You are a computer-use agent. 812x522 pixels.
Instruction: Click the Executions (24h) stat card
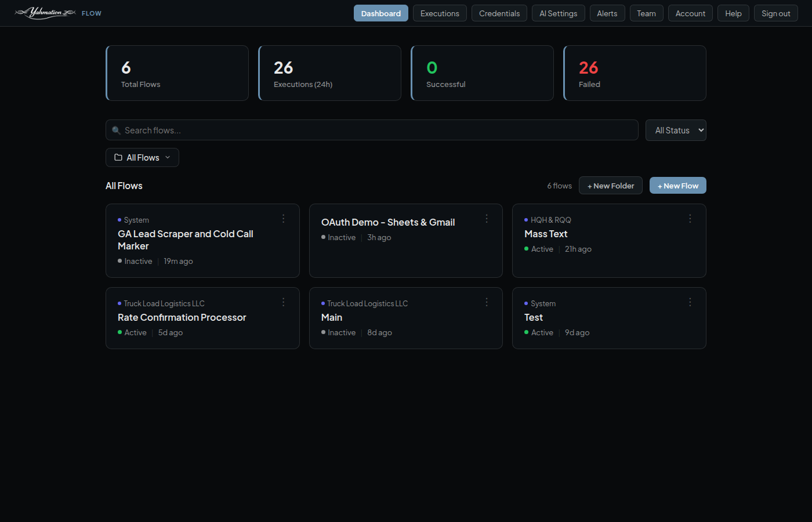click(330, 73)
